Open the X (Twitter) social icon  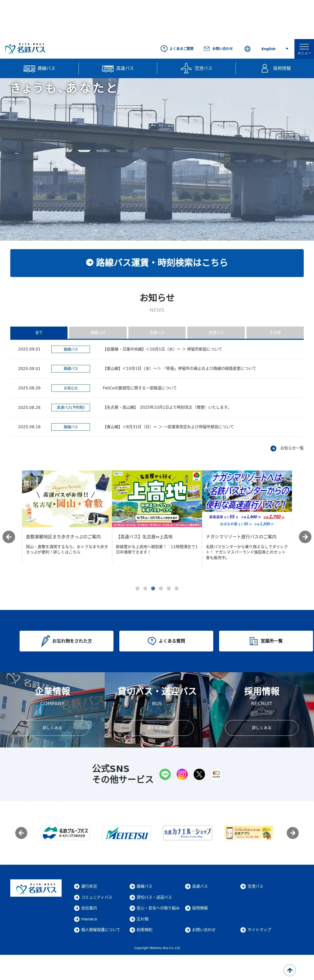point(199,774)
